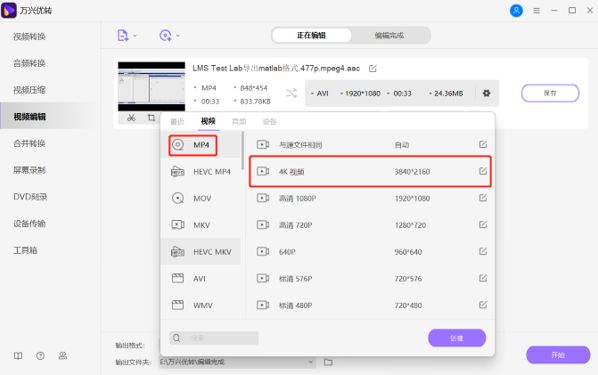Viewport: 598px width, 375px height.
Task: Edit the 480P preset icon
Action: click(x=483, y=305)
